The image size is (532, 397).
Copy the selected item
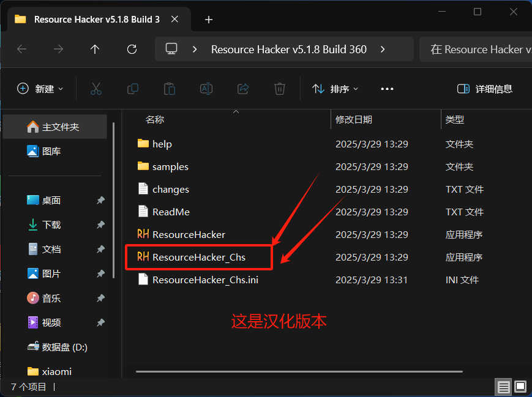pyautogui.click(x=133, y=89)
